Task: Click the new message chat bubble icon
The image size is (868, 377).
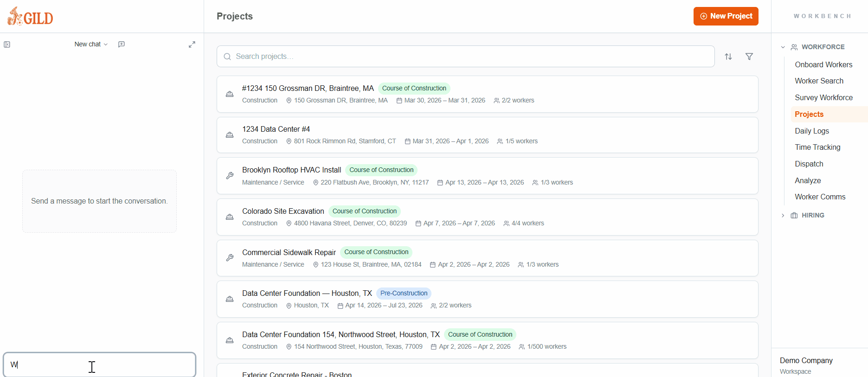Action: click(122, 45)
